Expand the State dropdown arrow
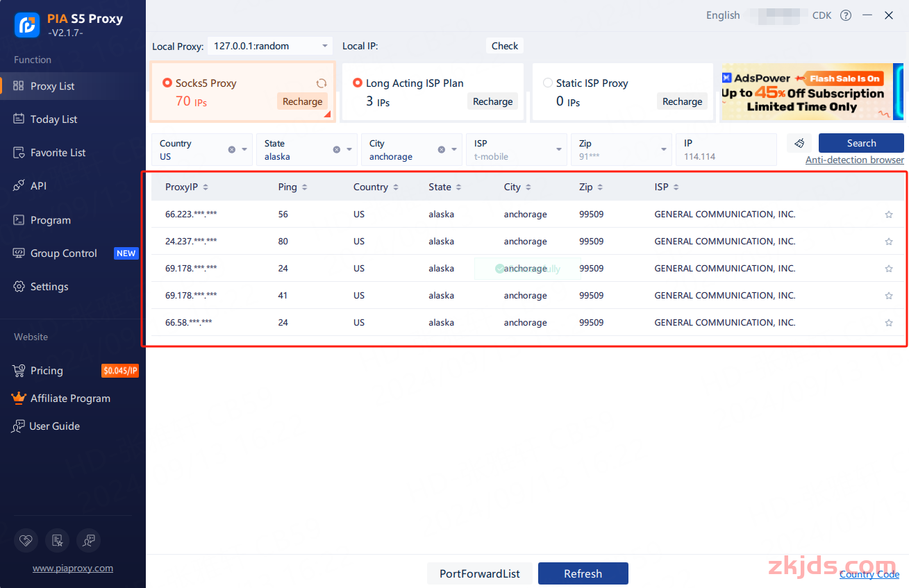 [x=349, y=149]
